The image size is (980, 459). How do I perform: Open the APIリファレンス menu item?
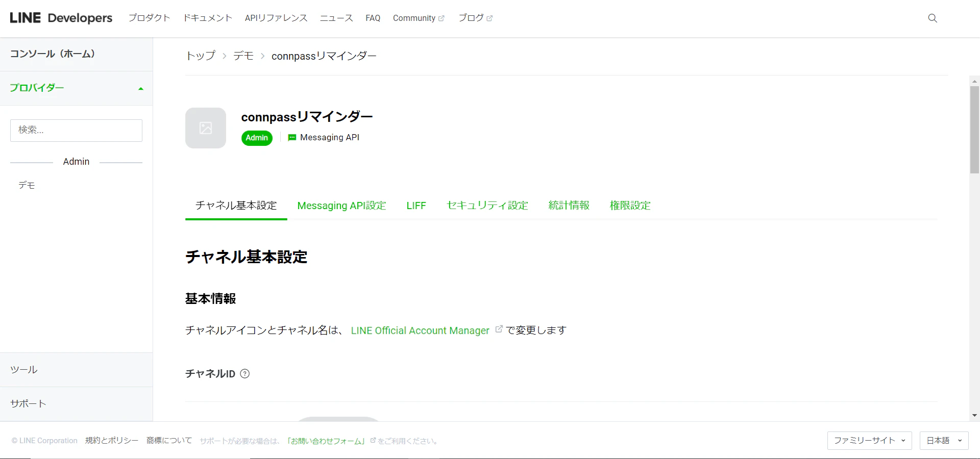(276, 18)
